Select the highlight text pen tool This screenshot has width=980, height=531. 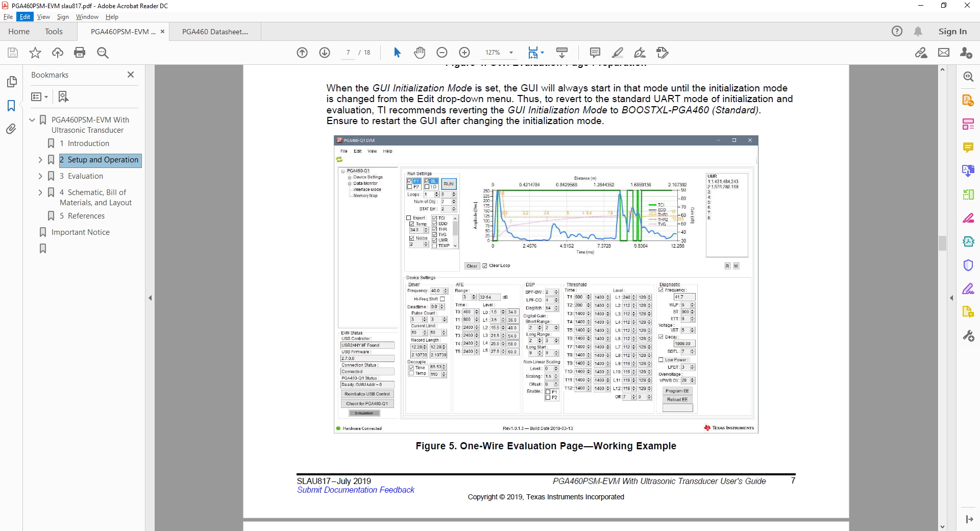click(x=618, y=53)
